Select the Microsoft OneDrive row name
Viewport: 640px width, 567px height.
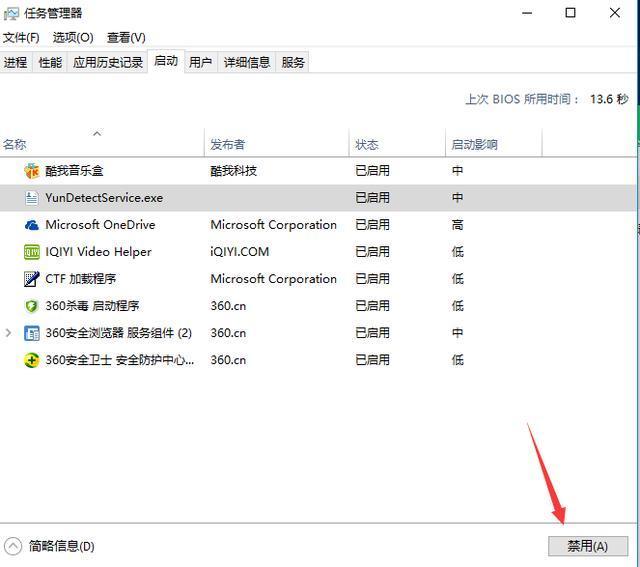coord(100,225)
